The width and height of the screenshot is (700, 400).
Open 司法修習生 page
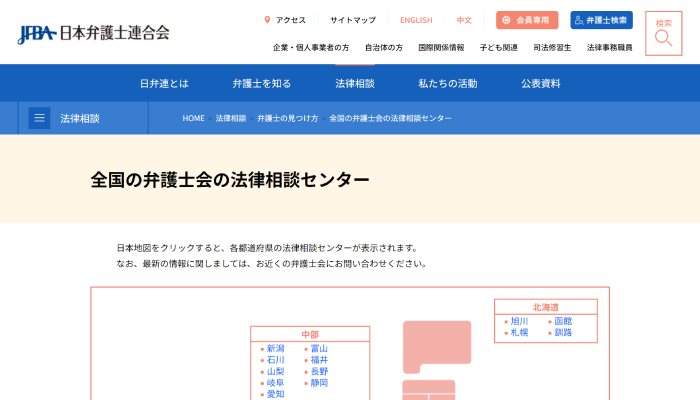coord(552,47)
